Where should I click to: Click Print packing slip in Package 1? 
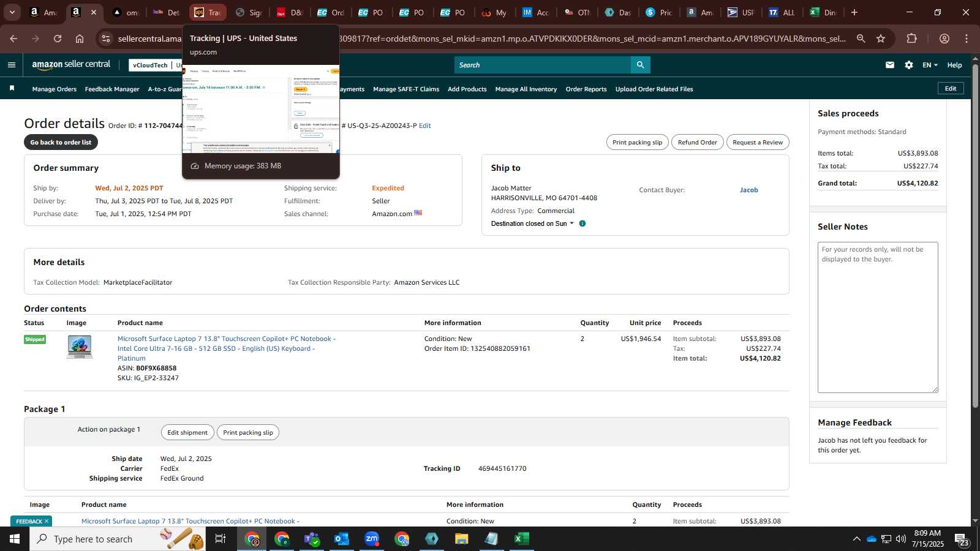pyautogui.click(x=248, y=432)
